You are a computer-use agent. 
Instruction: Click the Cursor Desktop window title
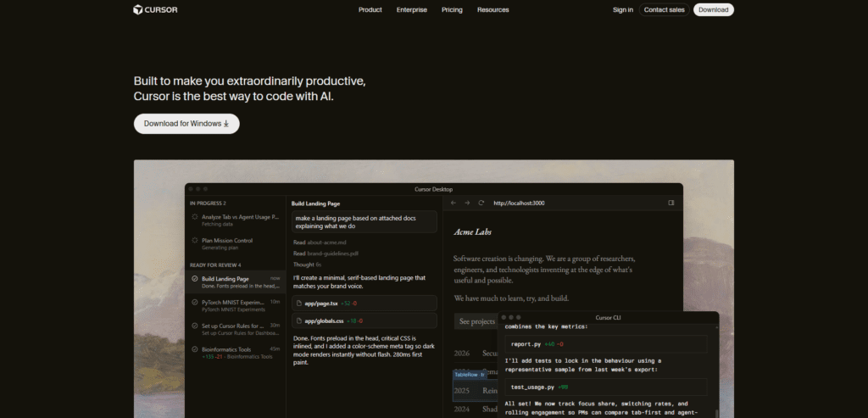(433, 189)
